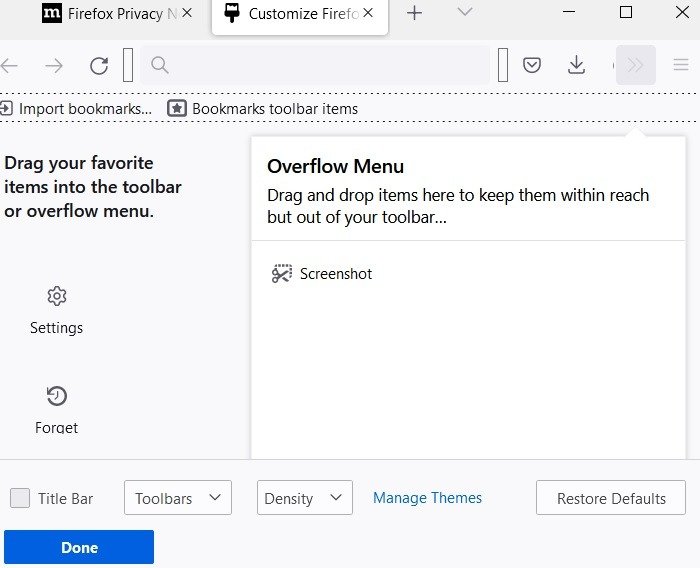
Task: Click the forward navigation arrow
Action: 54,66
